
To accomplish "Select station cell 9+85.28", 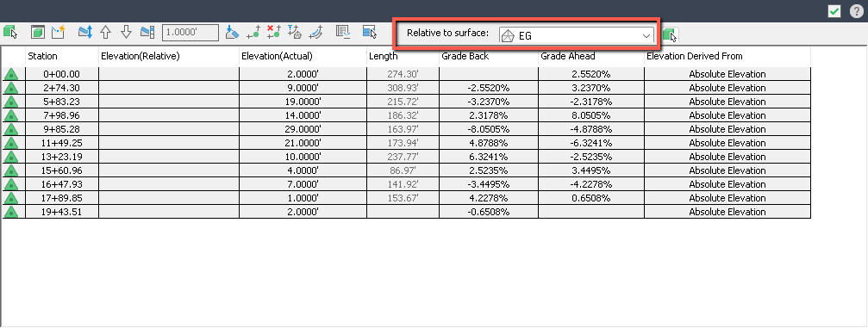I will [61, 129].
